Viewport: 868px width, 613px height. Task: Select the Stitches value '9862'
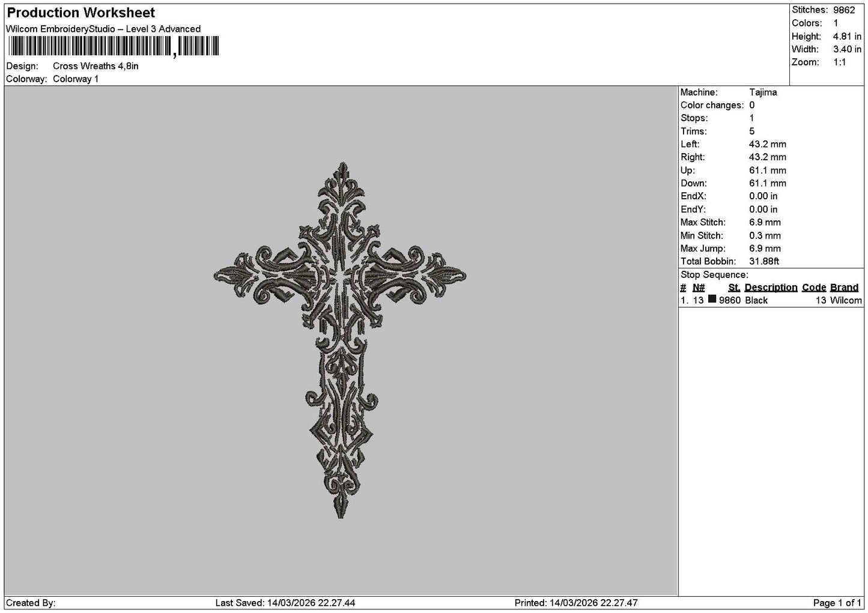pos(844,10)
